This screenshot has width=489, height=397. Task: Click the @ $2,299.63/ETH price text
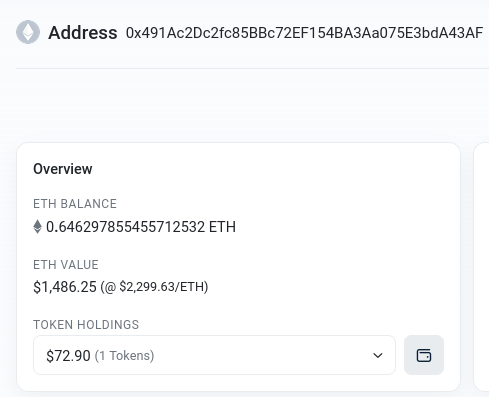tap(154, 287)
